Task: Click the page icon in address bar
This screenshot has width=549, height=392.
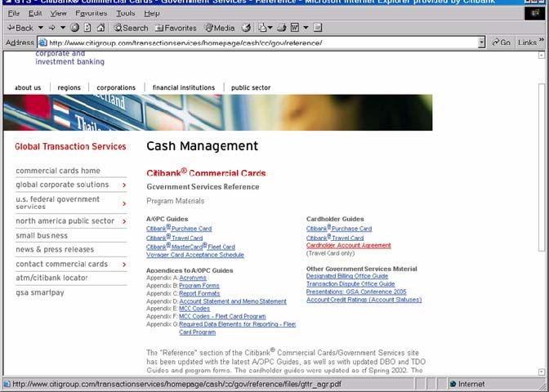Action: pyautogui.click(x=42, y=42)
